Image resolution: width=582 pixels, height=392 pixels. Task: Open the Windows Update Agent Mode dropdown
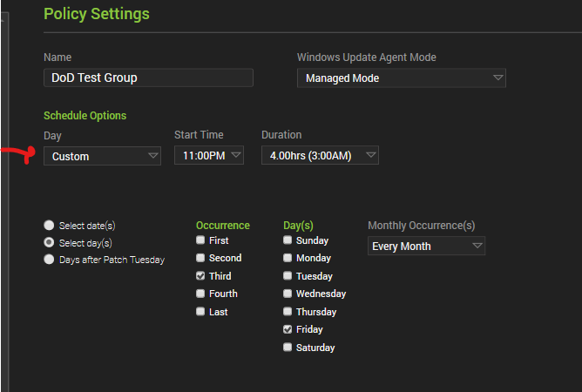point(401,78)
